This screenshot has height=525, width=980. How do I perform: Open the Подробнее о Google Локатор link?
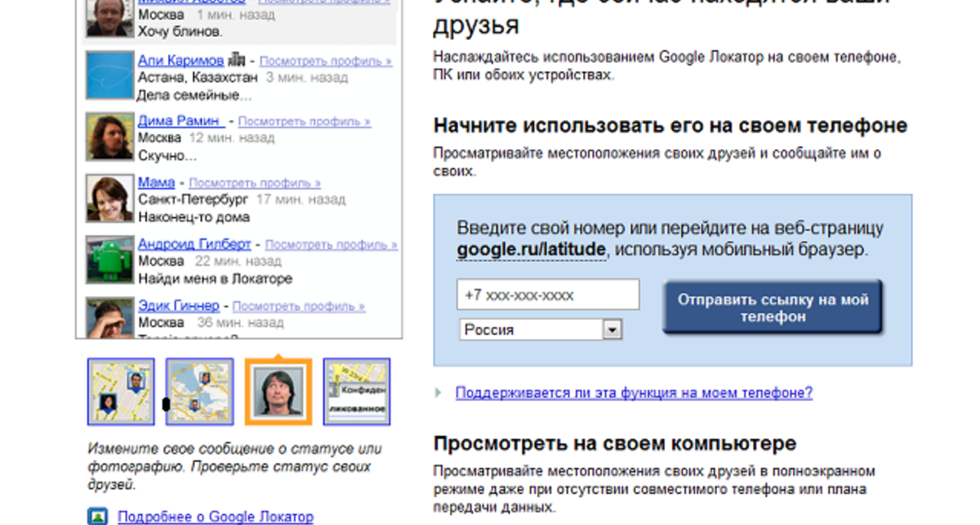click(215, 516)
